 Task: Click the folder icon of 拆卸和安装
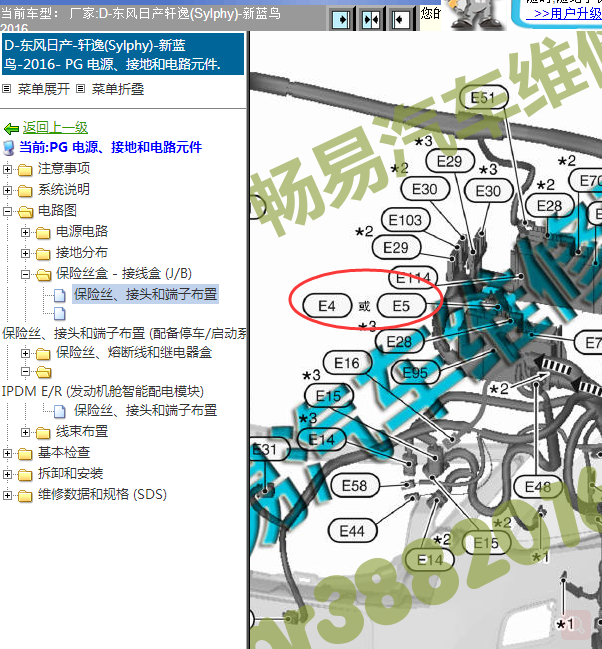(x=25, y=474)
